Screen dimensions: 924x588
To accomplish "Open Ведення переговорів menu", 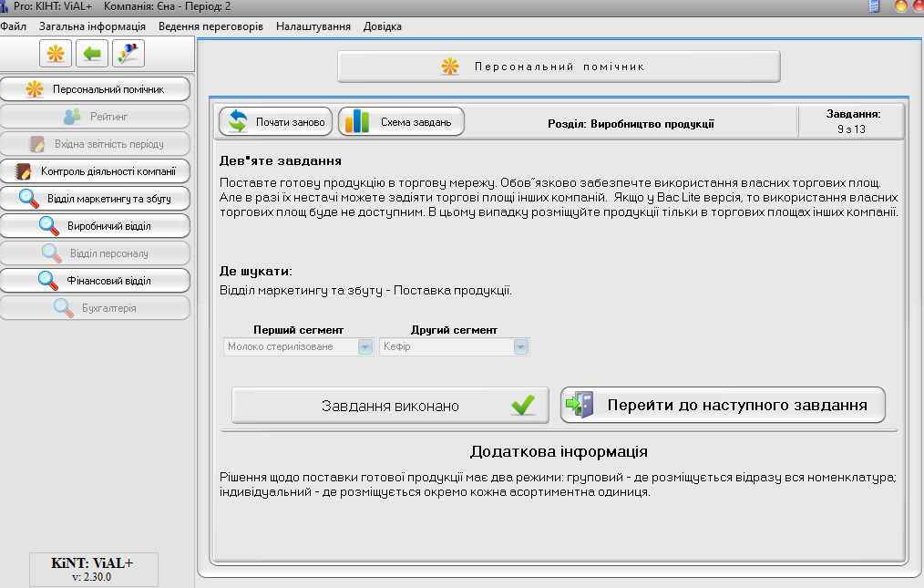I will [211, 26].
